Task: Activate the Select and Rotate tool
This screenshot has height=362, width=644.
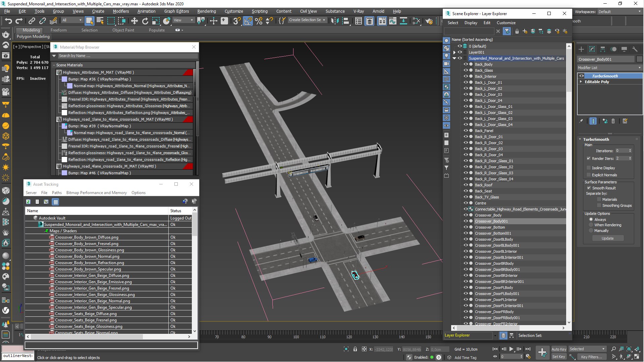Action: (x=145, y=21)
